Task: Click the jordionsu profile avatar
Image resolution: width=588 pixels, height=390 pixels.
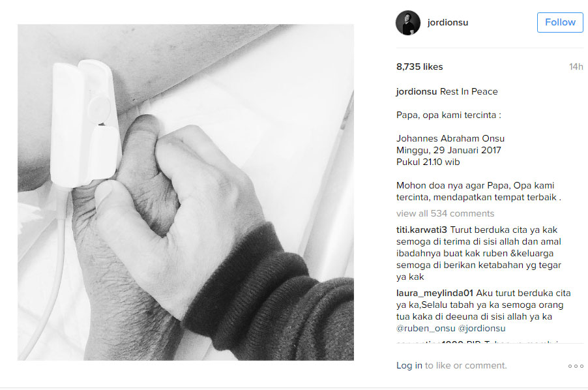Action: click(x=408, y=22)
